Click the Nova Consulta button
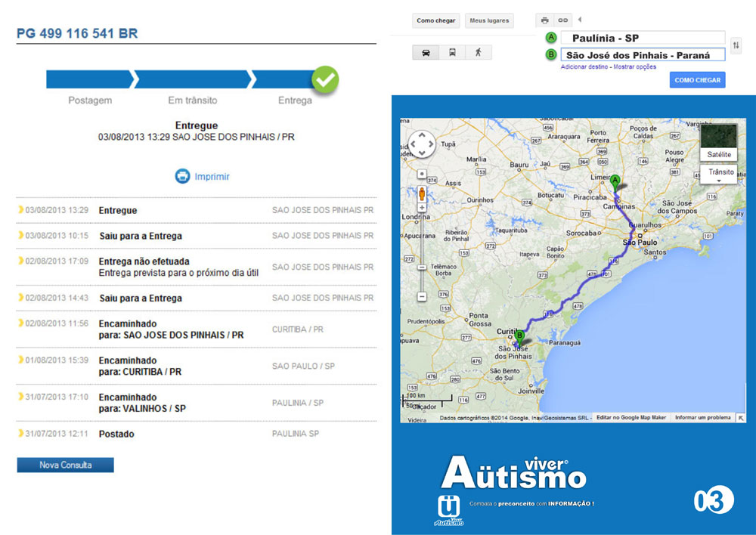The height and width of the screenshot is (535, 756). click(x=65, y=465)
